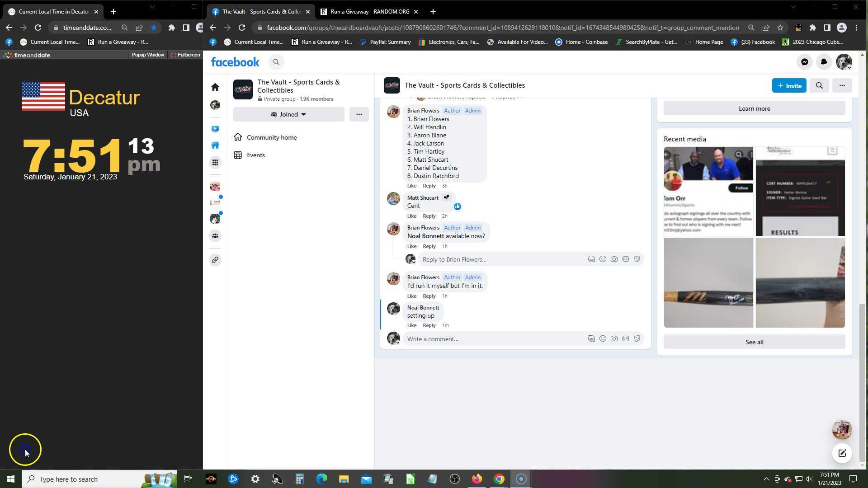Expand the Joined dropdown button
This screenshot has width=868, height=488.
tap(288, 114)
